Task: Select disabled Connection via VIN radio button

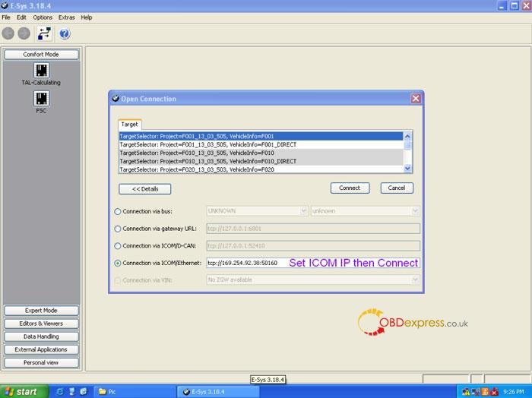Action: (118, 280)
